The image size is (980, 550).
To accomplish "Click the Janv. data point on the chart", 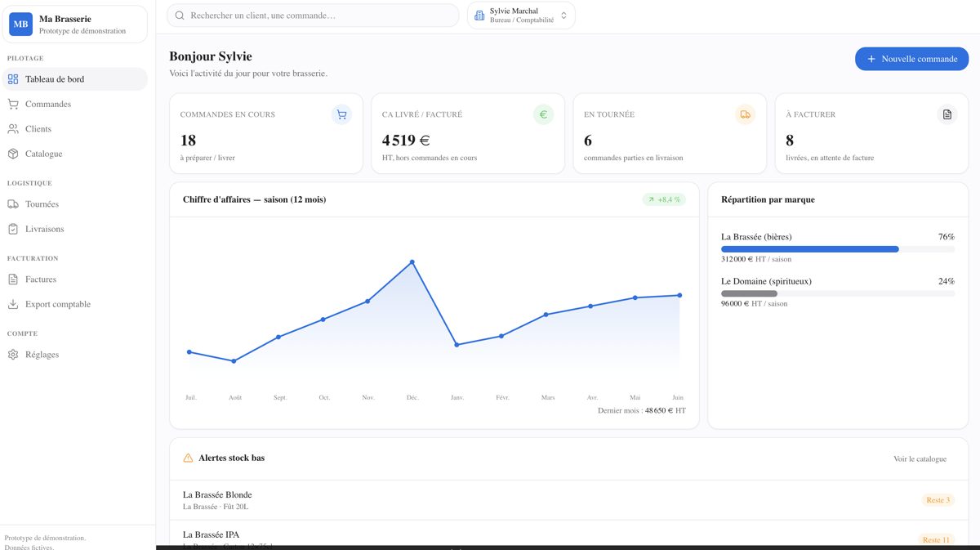I will 457,345.
